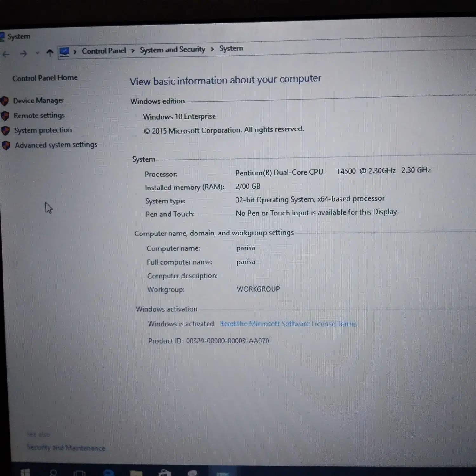
Task: Click the 'Windows is activated' status text
Action: (181, 324)
